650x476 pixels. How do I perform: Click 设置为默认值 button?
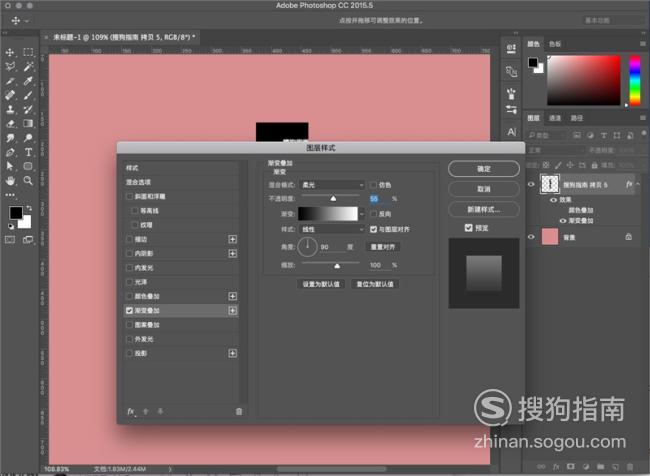point(321,284)
